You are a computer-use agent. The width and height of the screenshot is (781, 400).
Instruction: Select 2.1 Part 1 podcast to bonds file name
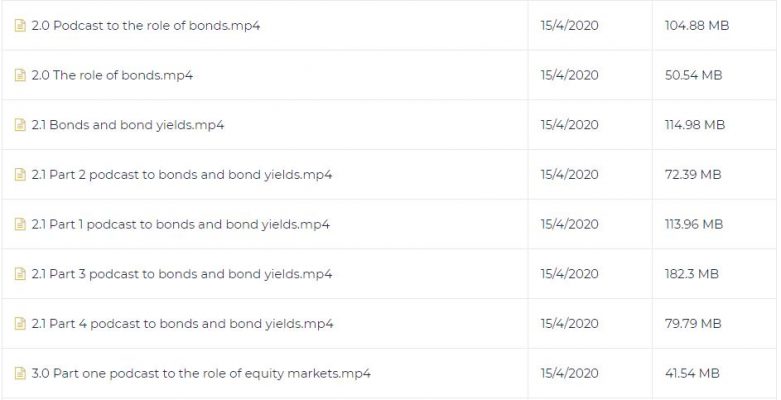click(181, 225)
